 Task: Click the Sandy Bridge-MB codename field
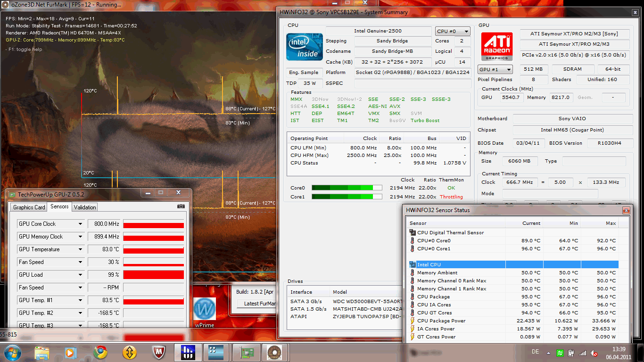click(x=392, y=51)
